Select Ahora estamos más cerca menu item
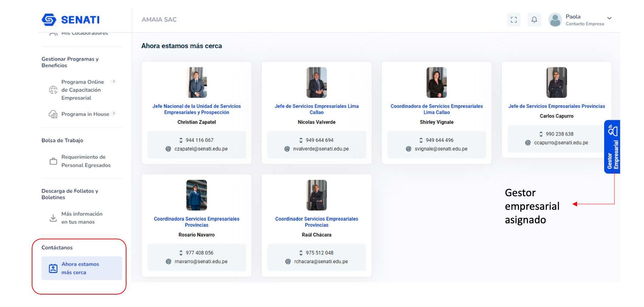The width and height of the screenshot is (644, 307). (x=82, y=268)
